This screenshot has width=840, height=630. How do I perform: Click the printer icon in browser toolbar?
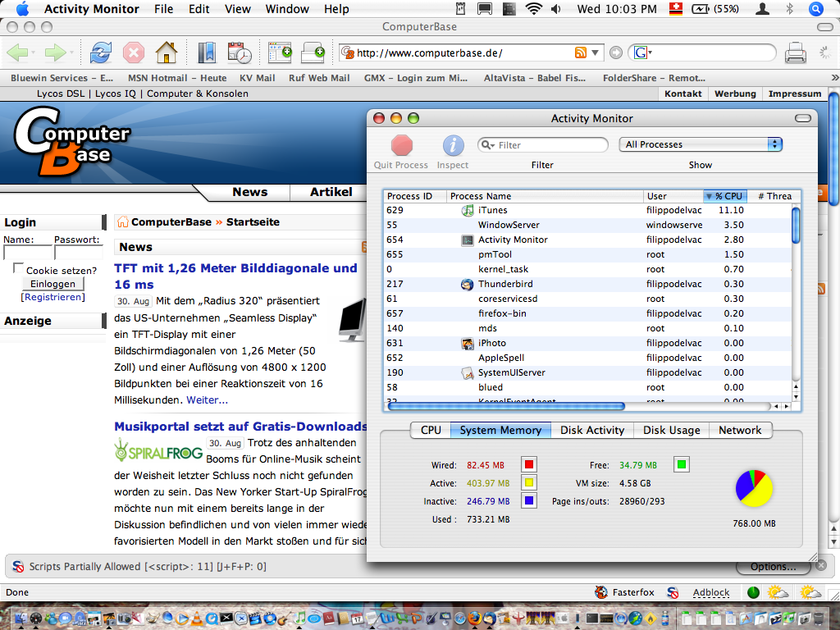point(796,52)
